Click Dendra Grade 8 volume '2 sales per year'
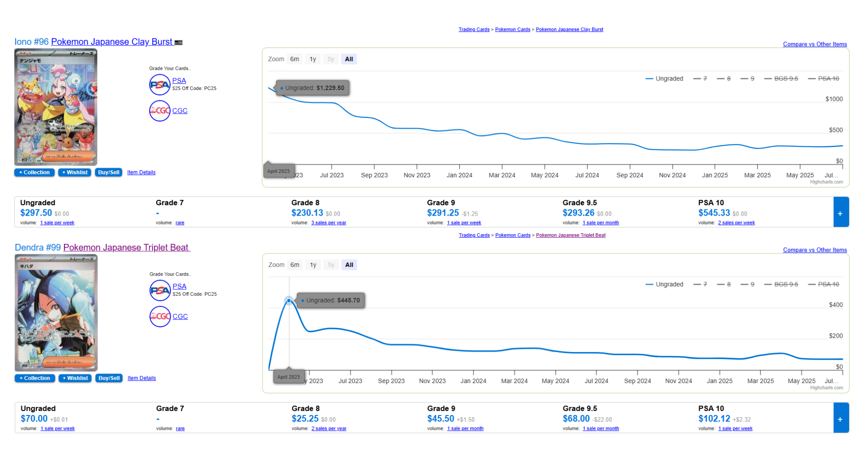Screen dimensions: 868x469 tap(329, 428)
